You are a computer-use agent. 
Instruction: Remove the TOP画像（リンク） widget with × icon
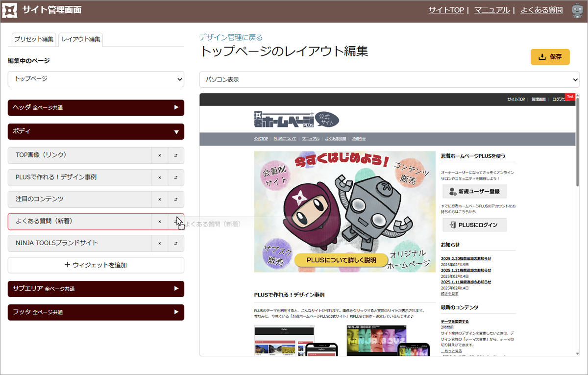pyautogui.click(x=160, y=155)
